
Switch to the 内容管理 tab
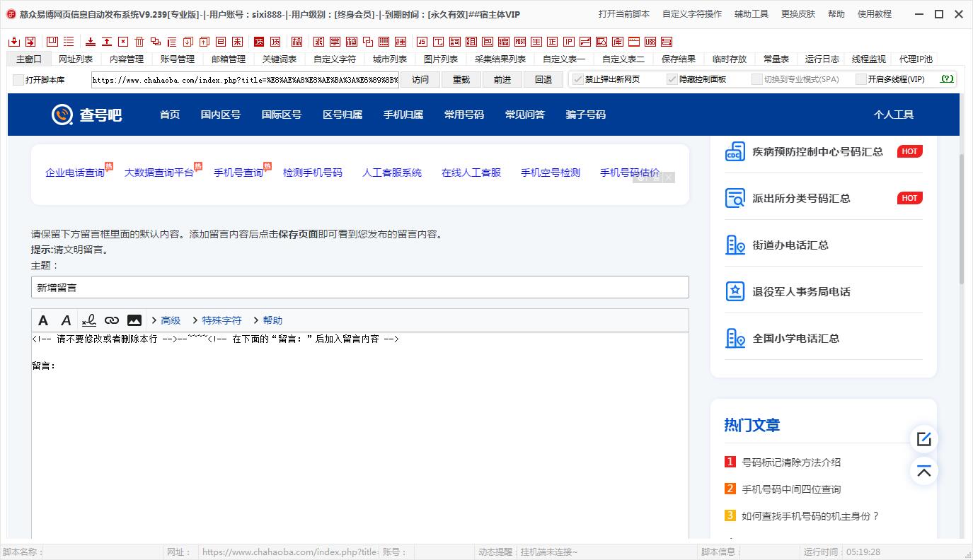pyautogui.click(x=127, y=59)
